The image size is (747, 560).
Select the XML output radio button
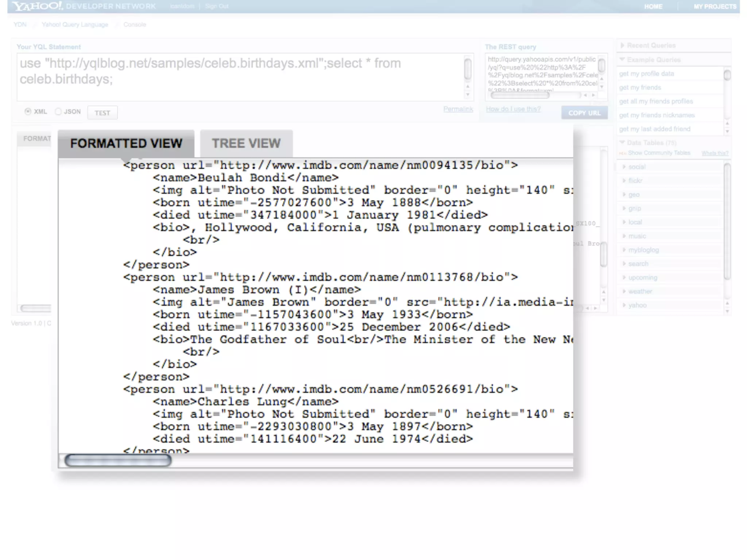pos(28,112)
